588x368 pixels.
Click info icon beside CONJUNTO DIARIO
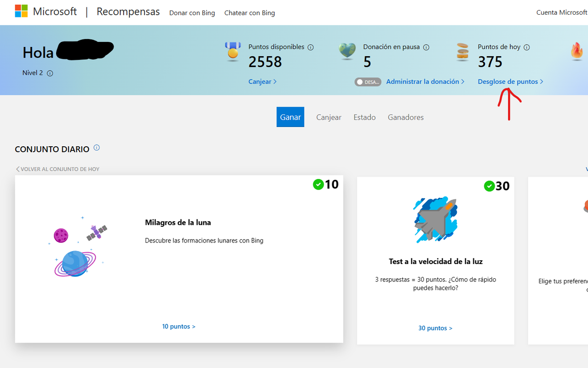pos(97,148)
